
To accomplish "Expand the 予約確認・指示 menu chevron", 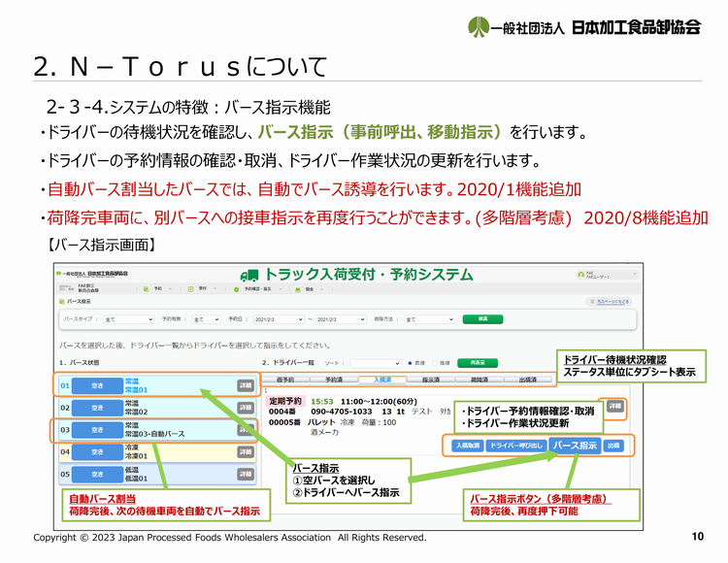I will [281, 289].
